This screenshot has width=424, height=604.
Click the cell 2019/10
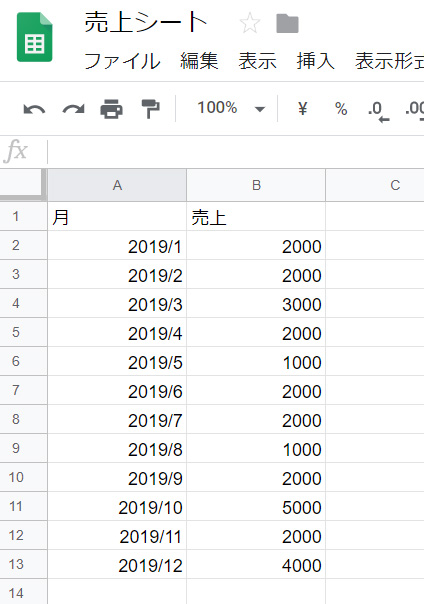tap(117, 506)
